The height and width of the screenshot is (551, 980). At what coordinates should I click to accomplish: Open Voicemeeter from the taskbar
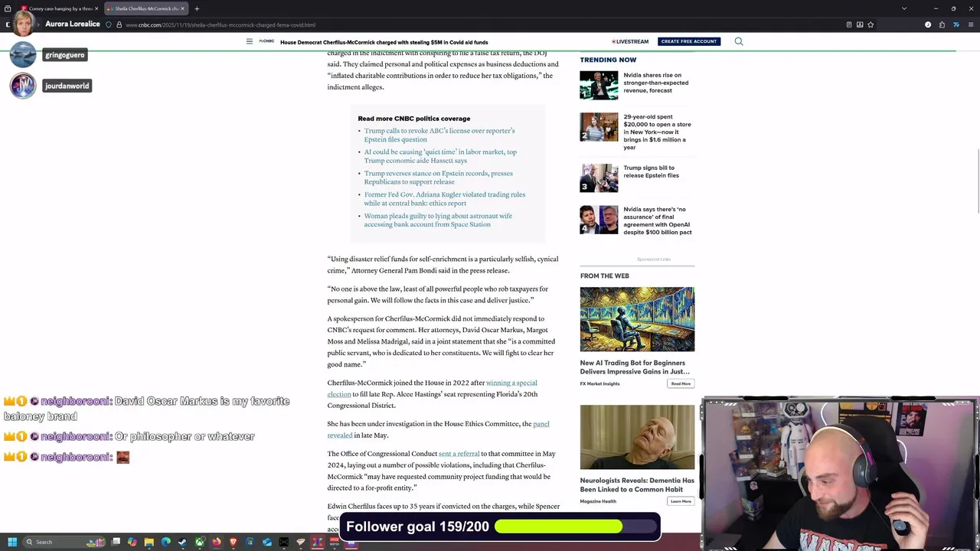click(x=335, y=542)
